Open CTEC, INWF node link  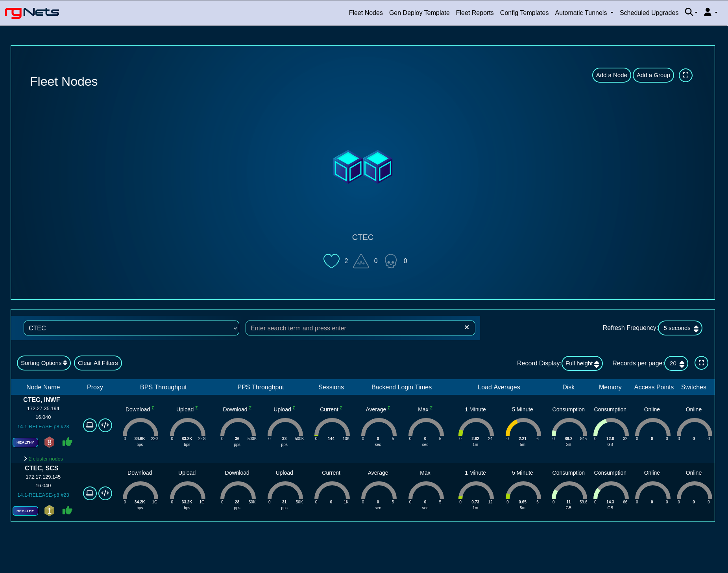[x=42, y=400]
